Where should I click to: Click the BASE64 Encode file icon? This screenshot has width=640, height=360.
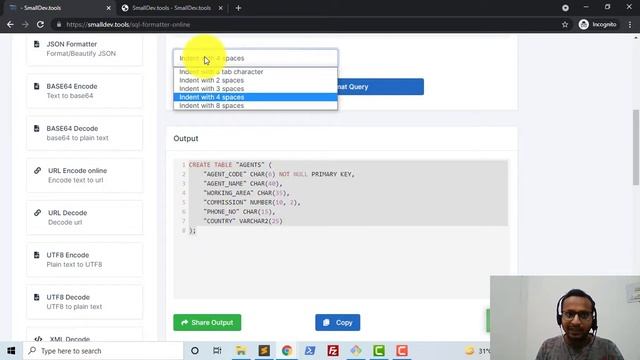point(37,86)
